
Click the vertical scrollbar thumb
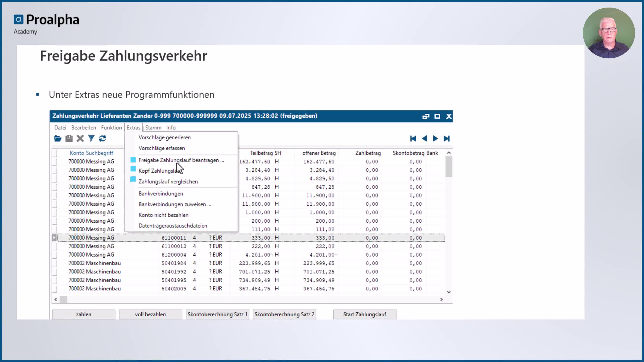click(449, 167)
